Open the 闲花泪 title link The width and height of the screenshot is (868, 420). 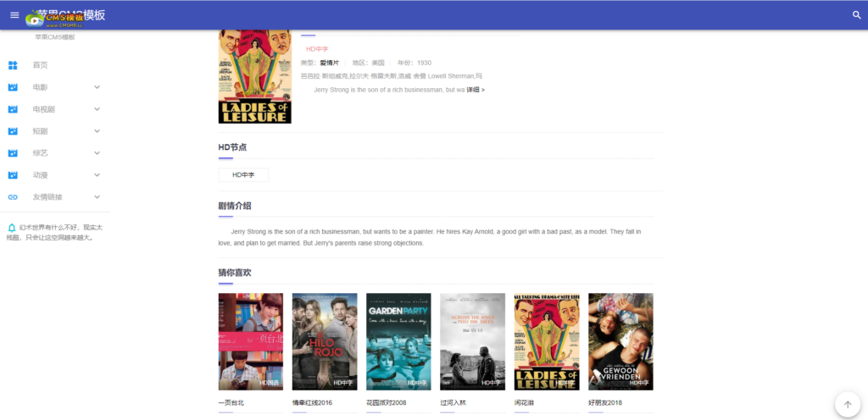click(524, 403)
